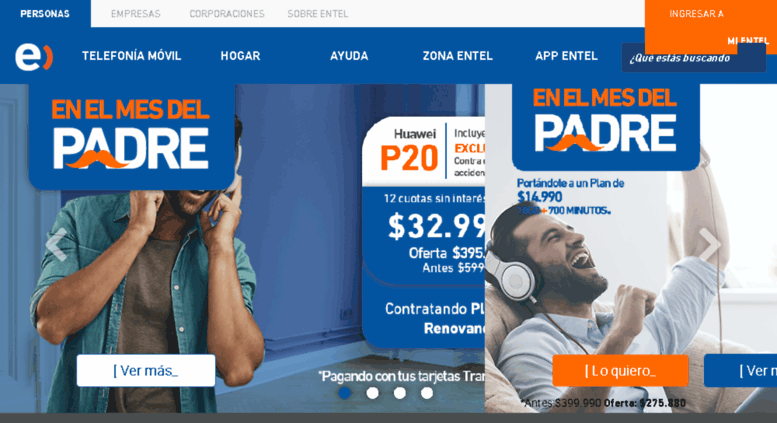Select the first carousel dot indicator

345,393
